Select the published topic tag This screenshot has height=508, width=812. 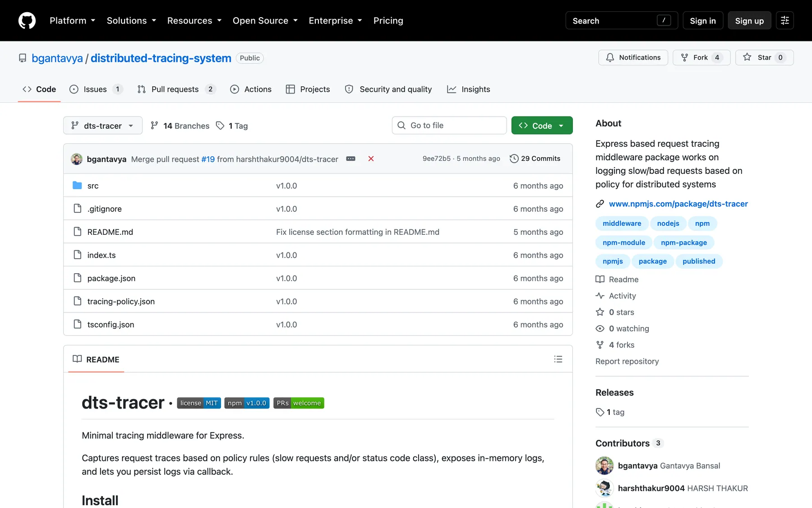click(699, 261)
